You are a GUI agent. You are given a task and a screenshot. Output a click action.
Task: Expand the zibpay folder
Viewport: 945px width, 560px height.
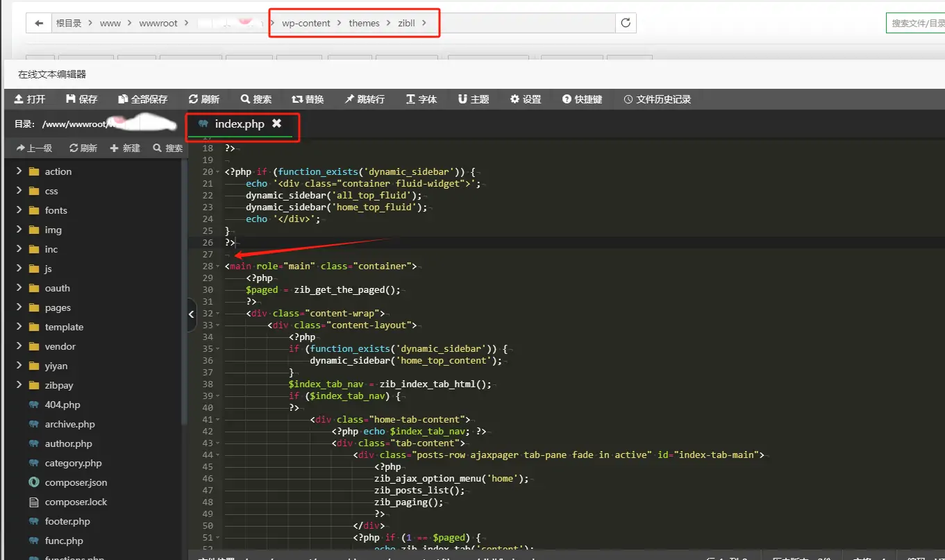click(x=59, y=385)
